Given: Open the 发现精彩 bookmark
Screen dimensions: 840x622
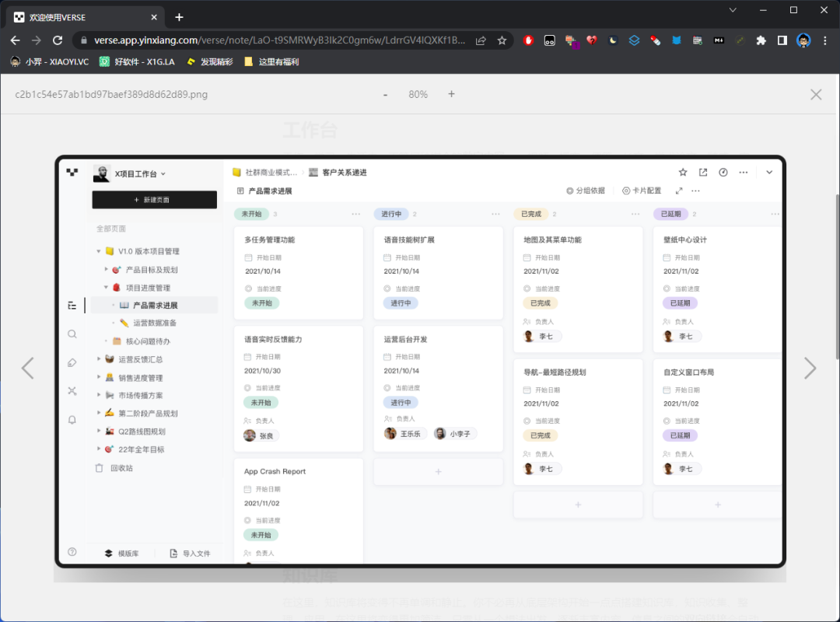Looking at the screenshot, I should click(210, 61).
